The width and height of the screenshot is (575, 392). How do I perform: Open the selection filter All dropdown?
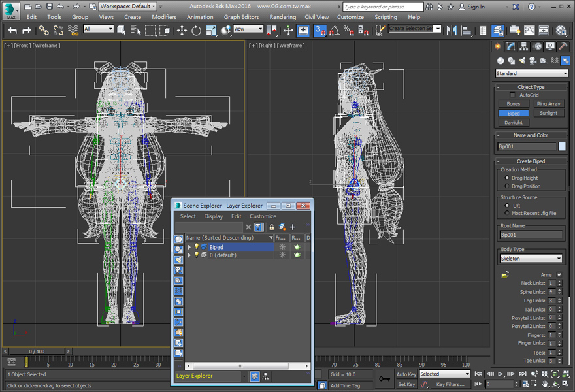pyautogui.click(x=98, y=29)
